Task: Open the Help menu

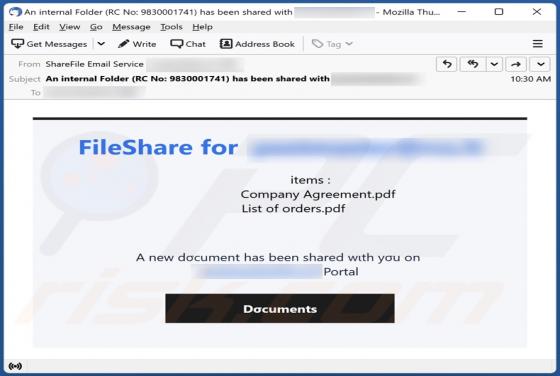Action: (202, 27)
